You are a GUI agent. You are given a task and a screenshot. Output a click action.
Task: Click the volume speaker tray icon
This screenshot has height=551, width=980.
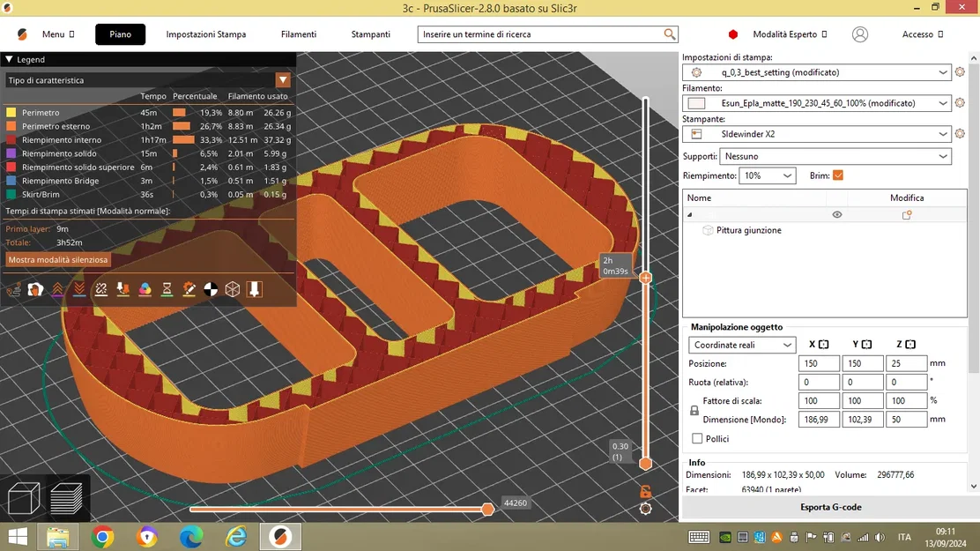(880, 537)
